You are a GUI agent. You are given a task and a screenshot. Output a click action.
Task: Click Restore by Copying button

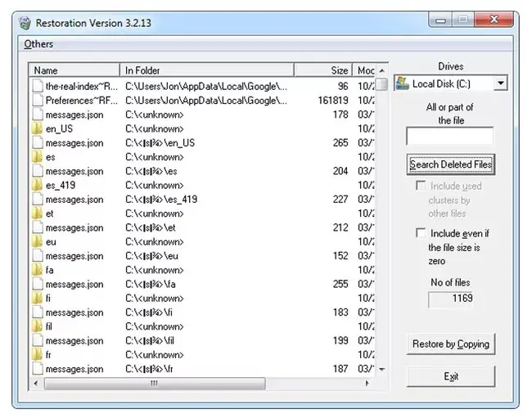click(x=451, y=344)
